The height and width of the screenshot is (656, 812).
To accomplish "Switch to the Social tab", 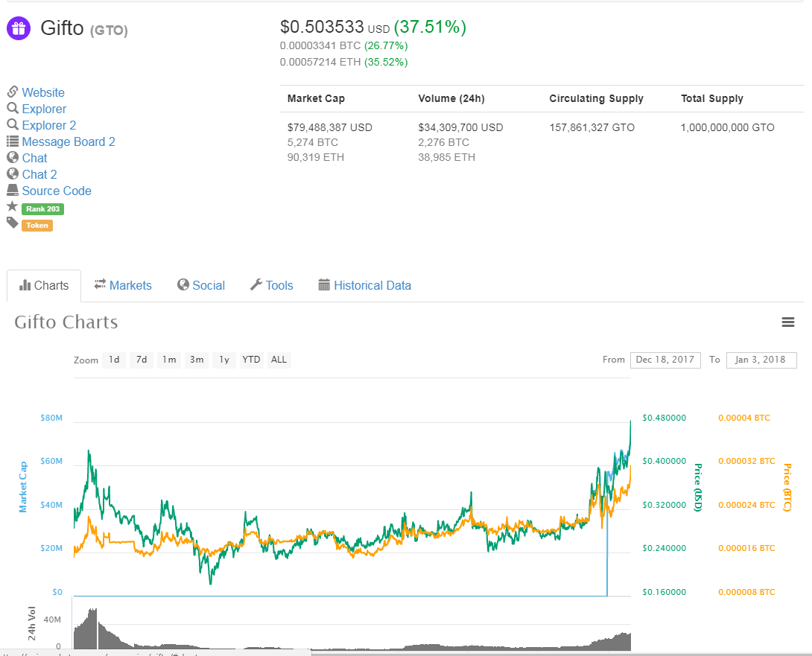I will click(201, 285).
